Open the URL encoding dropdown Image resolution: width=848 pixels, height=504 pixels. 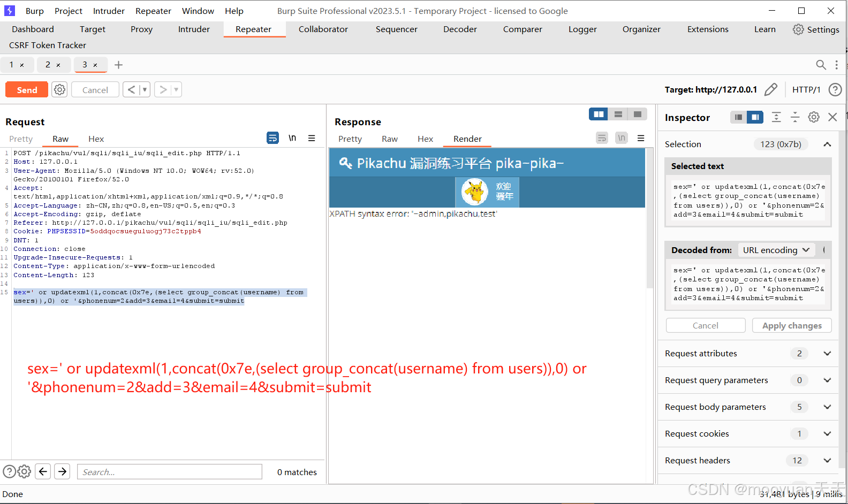tap(776, 250)
